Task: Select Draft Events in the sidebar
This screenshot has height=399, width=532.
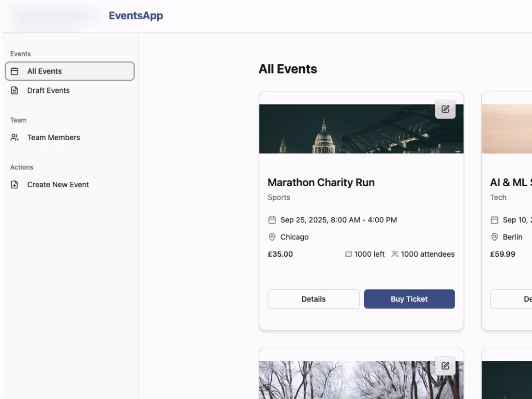Action: click(48, 90)
